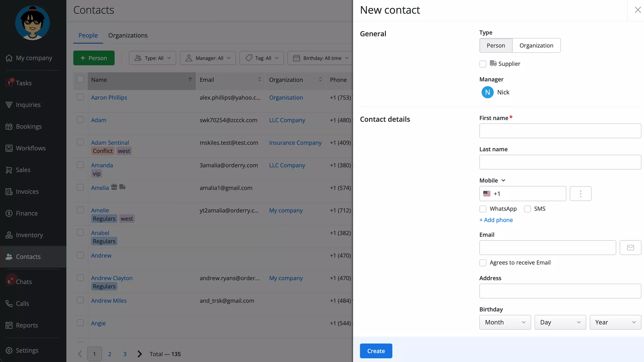Expand the birthday Year dropdown
The height and width of the screenshot is (362, 644).
615,322
